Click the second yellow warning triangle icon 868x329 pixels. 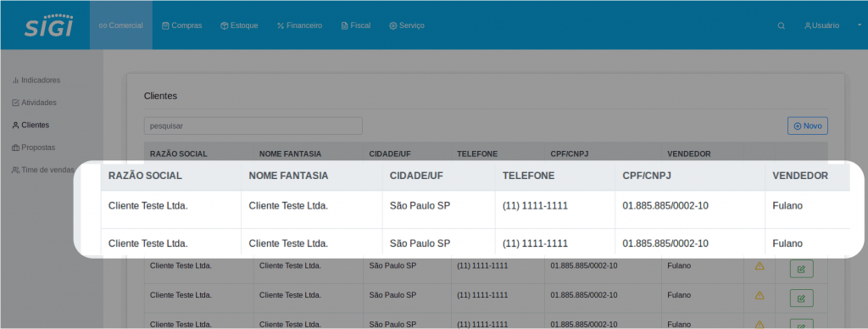click(x=759, y=296)
